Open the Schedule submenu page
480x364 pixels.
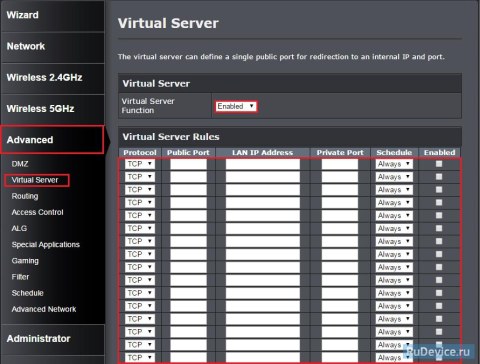pyautogui.click(x=27, y=293)
